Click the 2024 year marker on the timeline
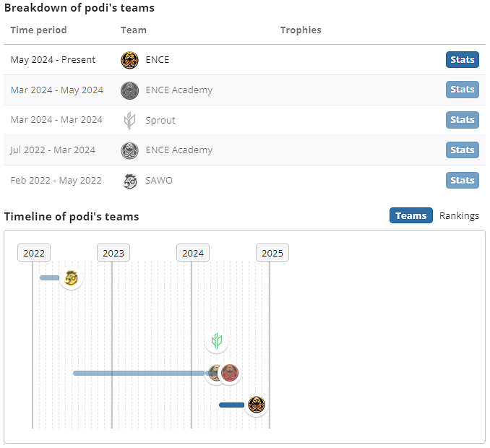 click(x=193, y=253)
